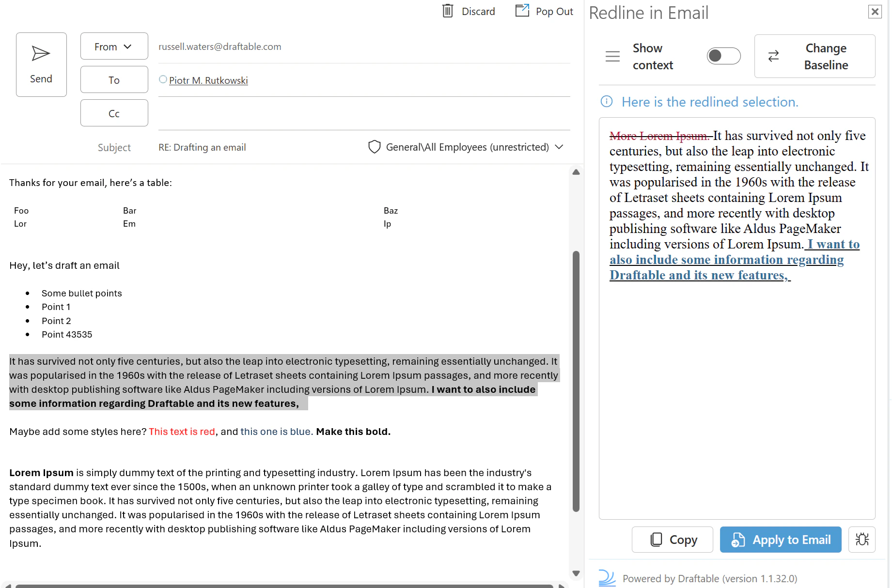Click the Cc recipients button
Image resolution: width=892 pixels, height=588 pixels.
tap(114, 113)
